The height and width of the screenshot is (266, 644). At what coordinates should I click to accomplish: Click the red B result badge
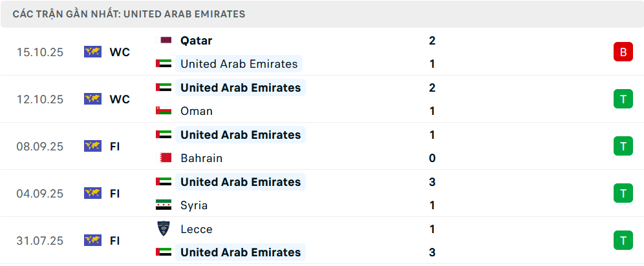point(623,52)
